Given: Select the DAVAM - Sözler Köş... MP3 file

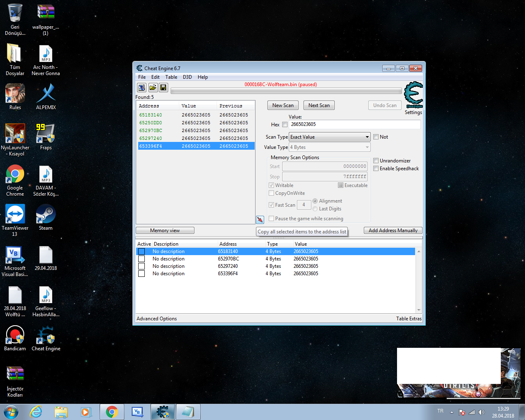Looking at the screenshot, I should click(x=46, y=180).
